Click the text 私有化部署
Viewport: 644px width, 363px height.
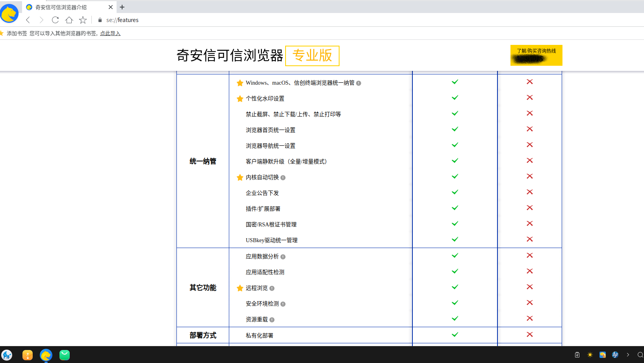coord(260,335)
